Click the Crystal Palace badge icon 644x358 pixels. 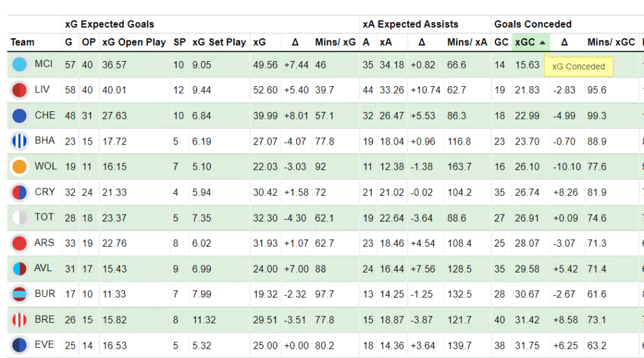[19, 192]
